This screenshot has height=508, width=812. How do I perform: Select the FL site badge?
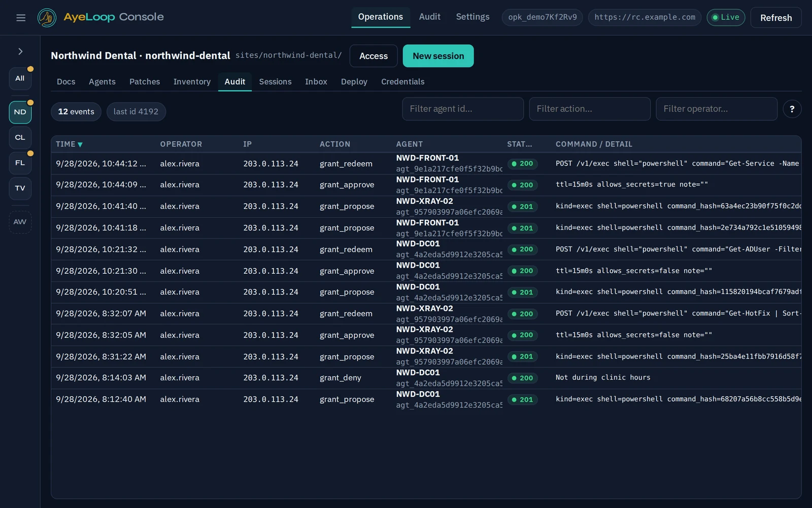click(x=20, y=163)
